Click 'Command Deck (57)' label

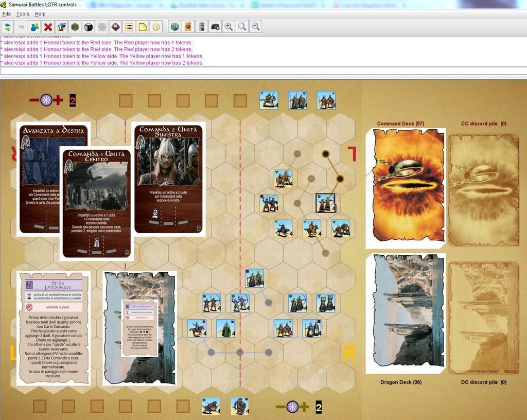coord(400,124)
